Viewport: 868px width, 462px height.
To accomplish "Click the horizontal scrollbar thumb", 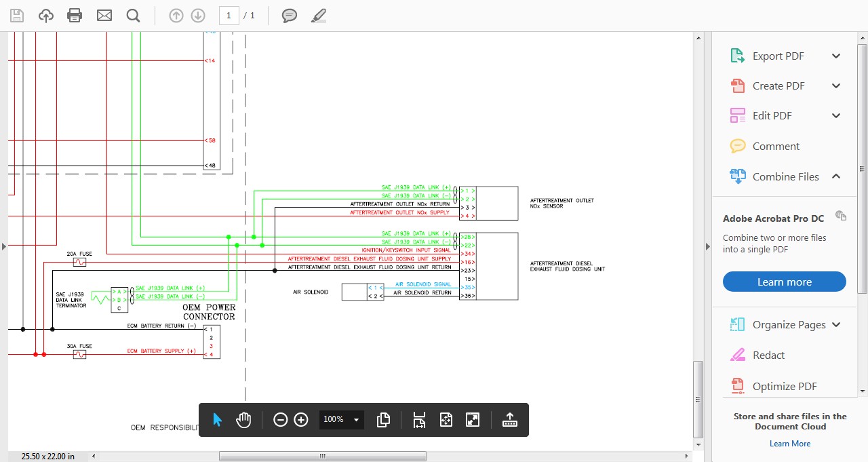I will (323, 456).
